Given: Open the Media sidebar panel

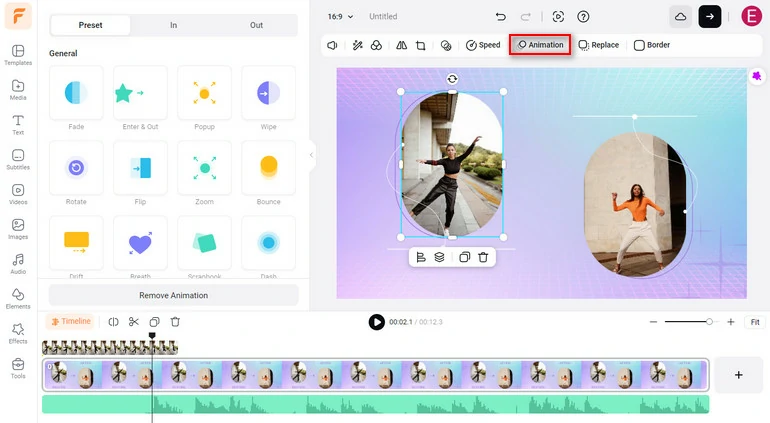Looking at the screenshot, I should (18, 90).
